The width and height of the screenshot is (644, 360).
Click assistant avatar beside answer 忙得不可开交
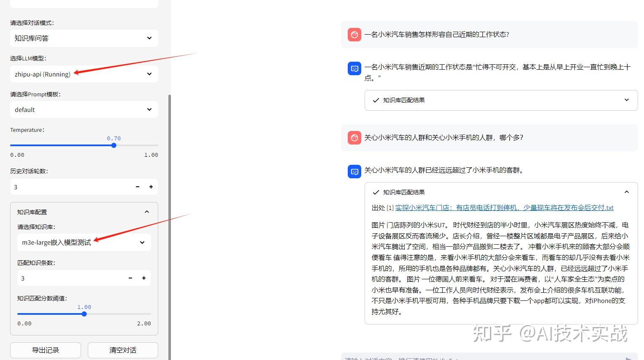pyautogui.click(x=354, y=68)
